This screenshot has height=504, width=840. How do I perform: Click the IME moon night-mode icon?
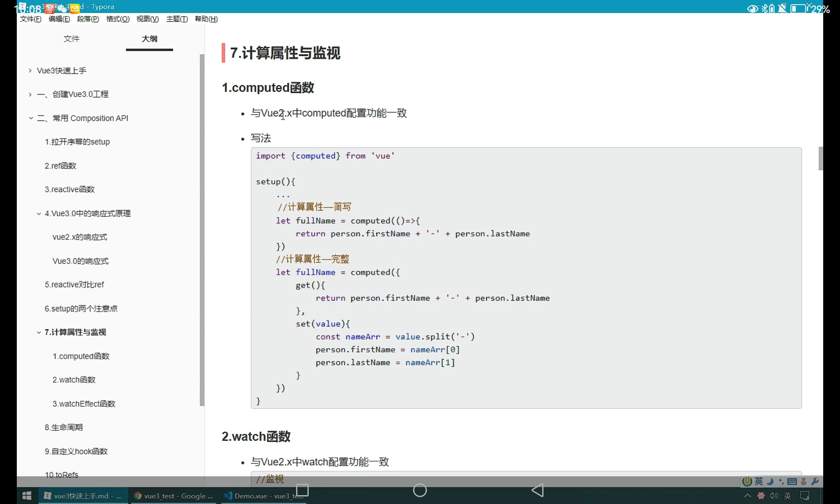pyautogui.click(x=770, y=481)
